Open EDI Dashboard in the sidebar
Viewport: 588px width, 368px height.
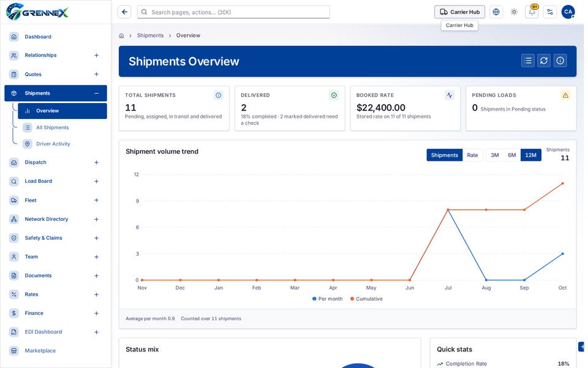pos(56,332)
